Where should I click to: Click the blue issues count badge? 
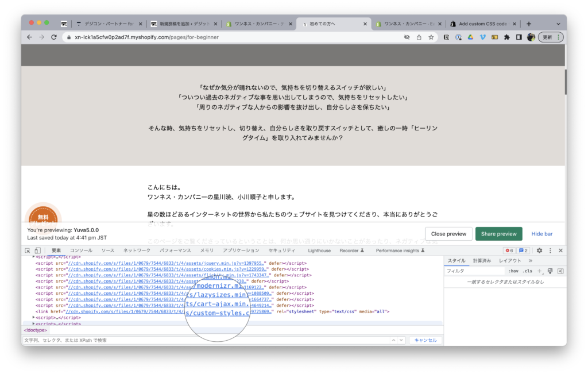pos(523,250)
